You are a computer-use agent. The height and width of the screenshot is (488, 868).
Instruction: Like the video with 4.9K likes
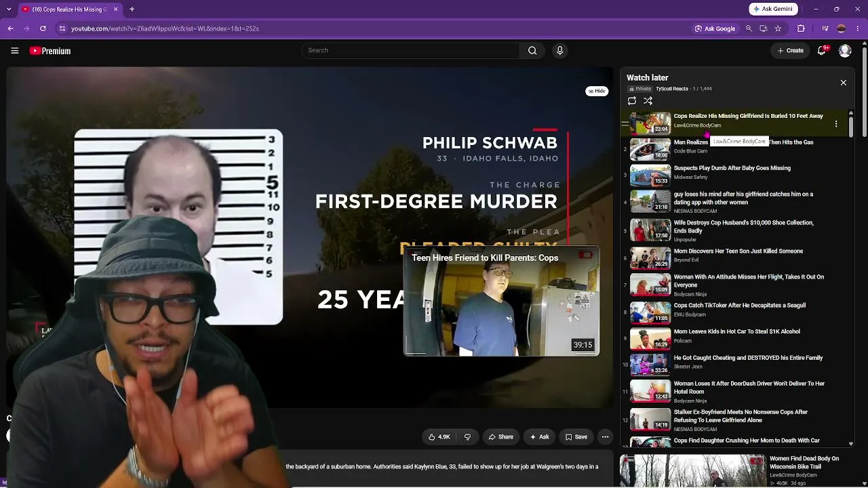(439, 437)
